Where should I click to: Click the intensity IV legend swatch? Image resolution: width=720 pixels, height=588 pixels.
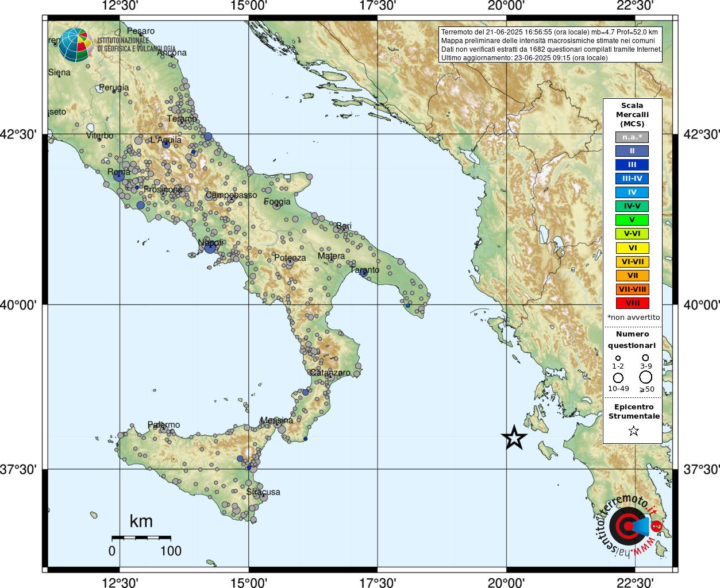click(632, 192)
